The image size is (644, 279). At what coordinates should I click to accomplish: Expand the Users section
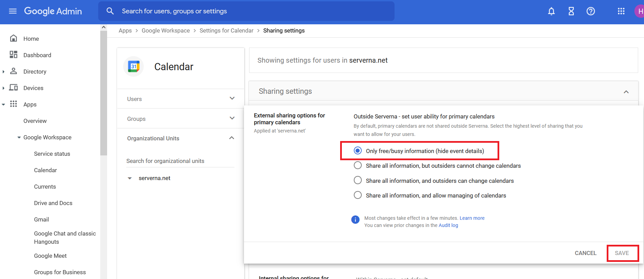click(232, 99)
